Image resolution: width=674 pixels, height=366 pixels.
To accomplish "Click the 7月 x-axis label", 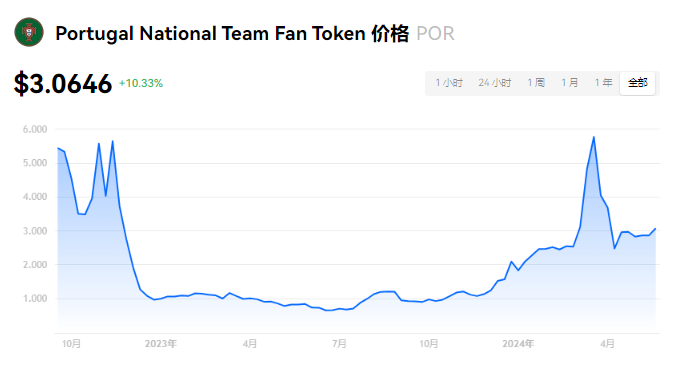I will (x=339, y=344).
